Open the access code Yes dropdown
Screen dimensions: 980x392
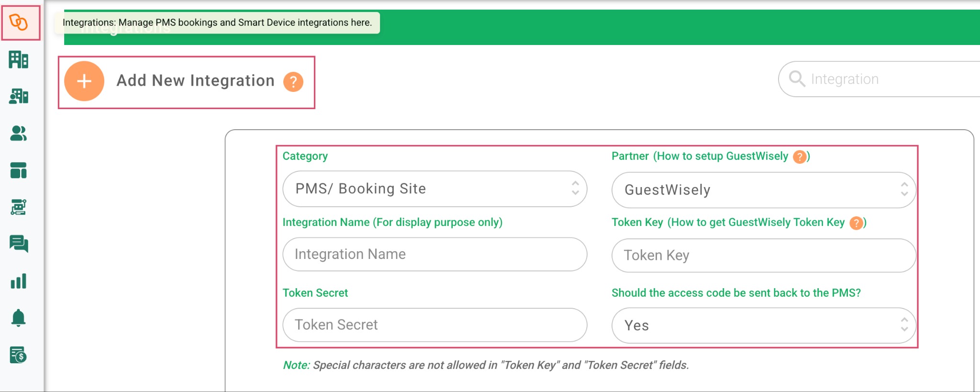tap(763, 325)
